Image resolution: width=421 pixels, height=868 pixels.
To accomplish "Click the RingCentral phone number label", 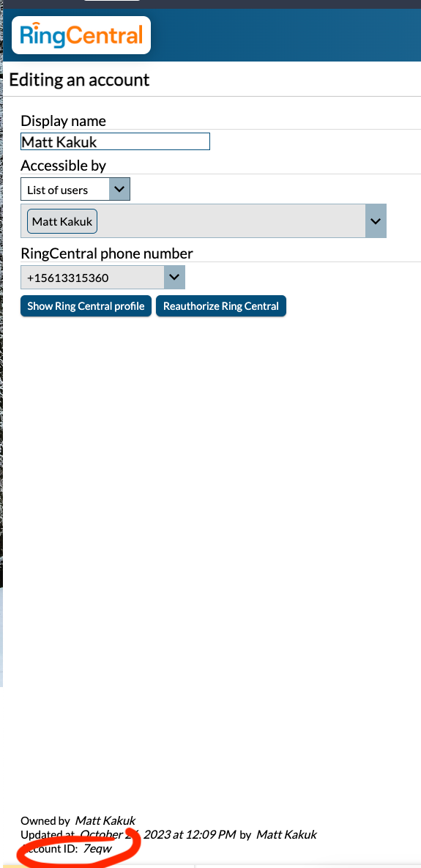I will coord(107,253).
